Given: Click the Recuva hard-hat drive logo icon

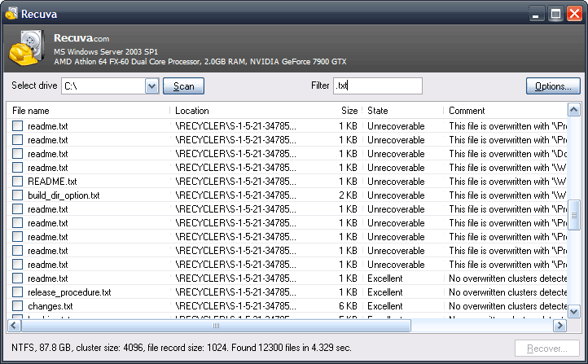Looking at the screenshot, I should click(26, 49).
